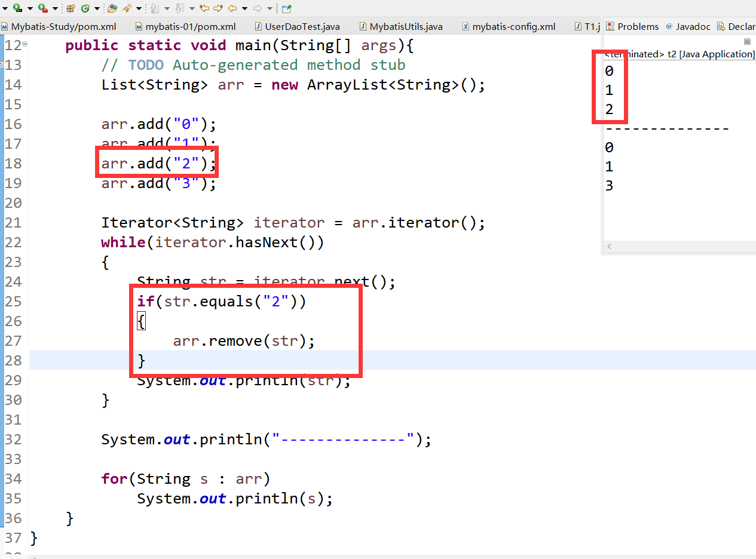Click the closing brace on line 37
The height and width of the screenshot is (559, 756).
[33, 538]
